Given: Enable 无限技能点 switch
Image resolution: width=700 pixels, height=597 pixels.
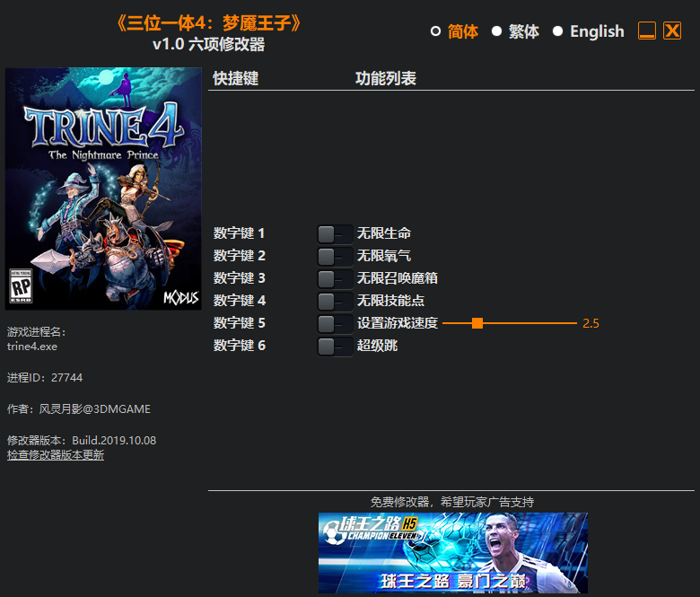Looking at the screenshot, I should tap(335, 301).
